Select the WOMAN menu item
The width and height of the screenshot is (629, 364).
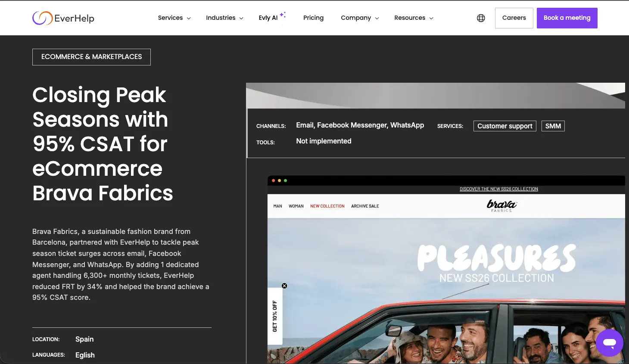click(x=296, y=206)
